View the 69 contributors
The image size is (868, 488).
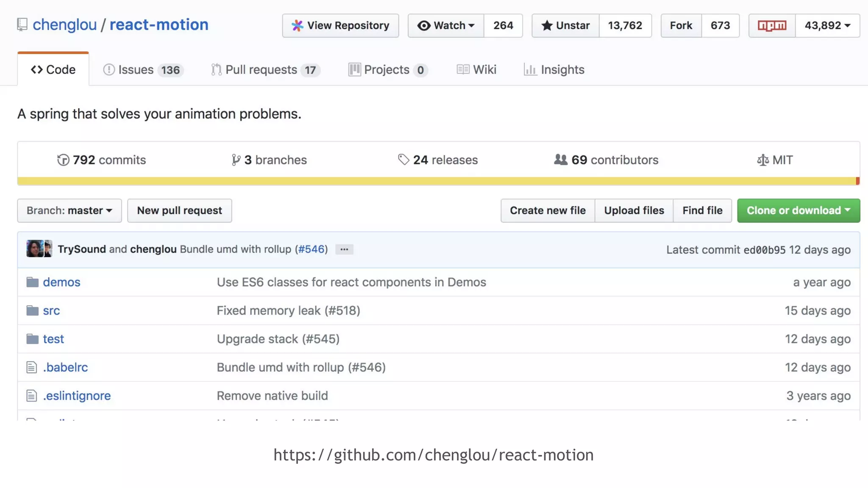(606, 160)
